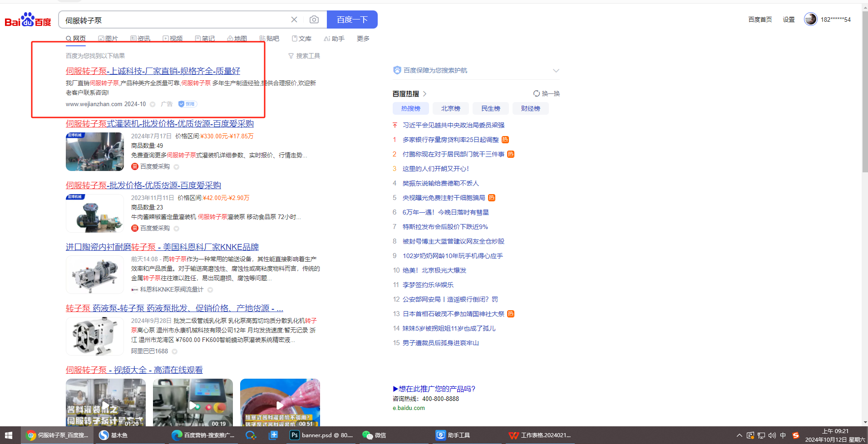Click the refresh 换一换 icon
868x444 pixels.
[537, 93]
